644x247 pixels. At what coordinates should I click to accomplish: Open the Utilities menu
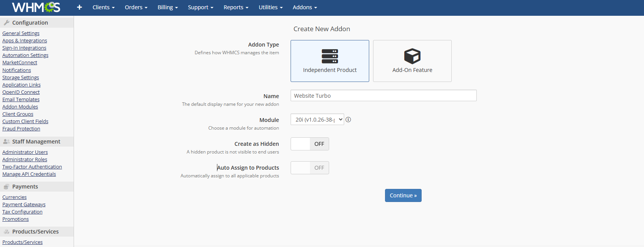(x=271, y=7)
